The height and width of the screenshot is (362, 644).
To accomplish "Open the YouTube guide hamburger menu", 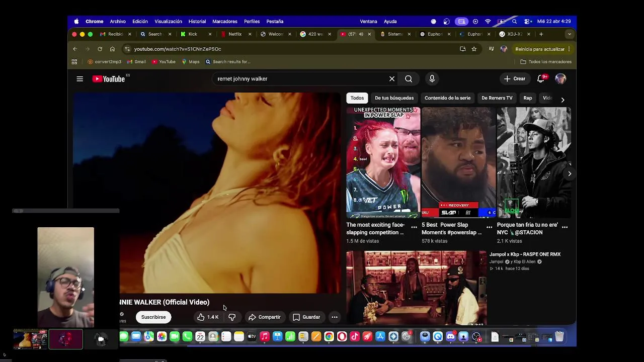I will [x=79, y=79].
